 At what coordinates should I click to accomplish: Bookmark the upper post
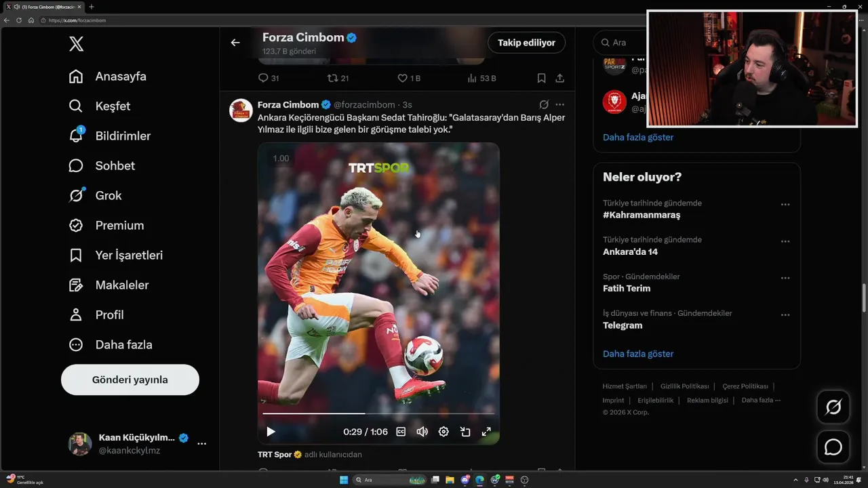(x=541, y=78)
